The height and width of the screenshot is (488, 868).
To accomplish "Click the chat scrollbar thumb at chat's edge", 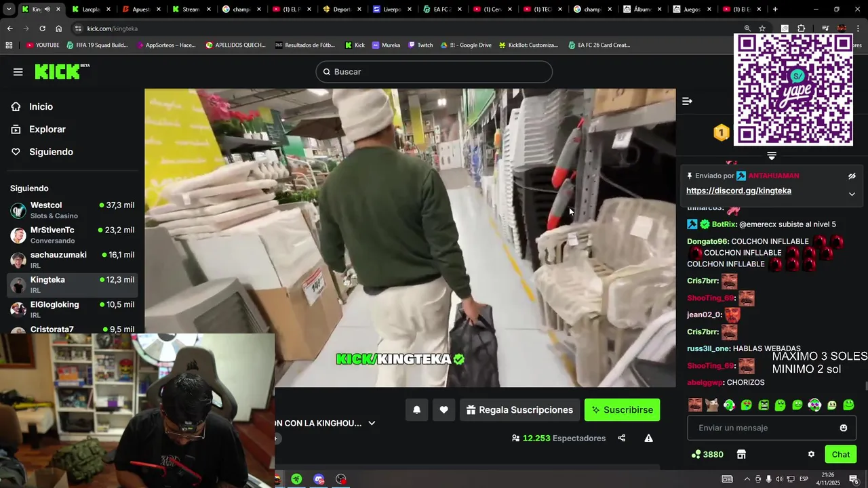I will tap(866, 386).
